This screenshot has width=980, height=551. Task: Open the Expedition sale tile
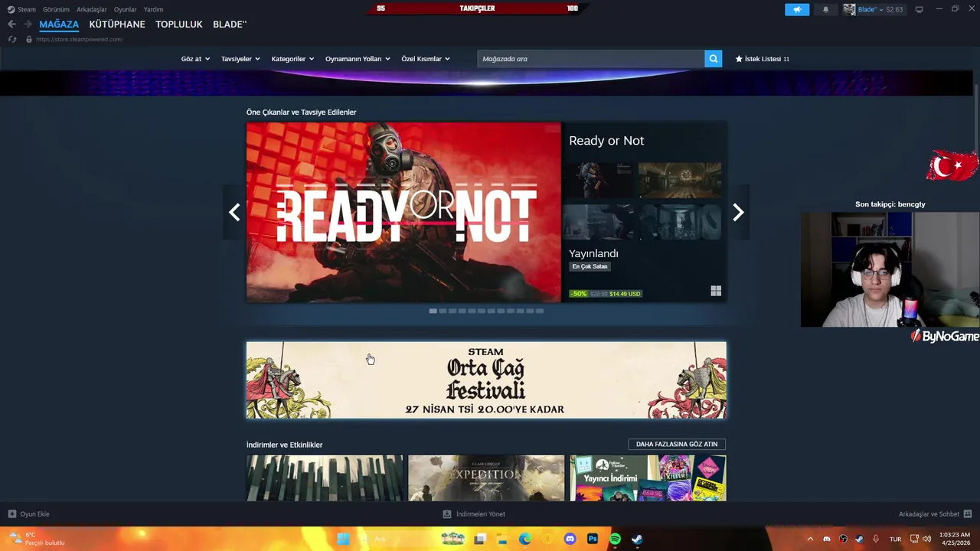[x=486, y=478]
